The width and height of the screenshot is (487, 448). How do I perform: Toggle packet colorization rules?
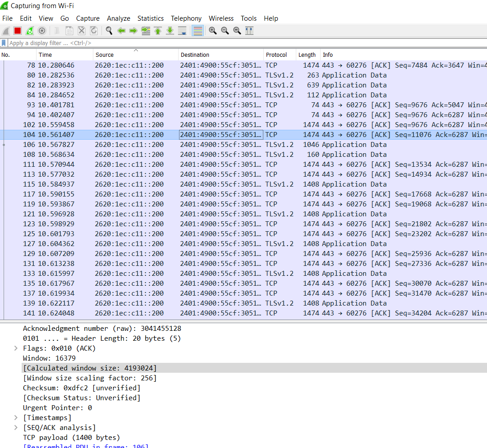tap(198, 31)
